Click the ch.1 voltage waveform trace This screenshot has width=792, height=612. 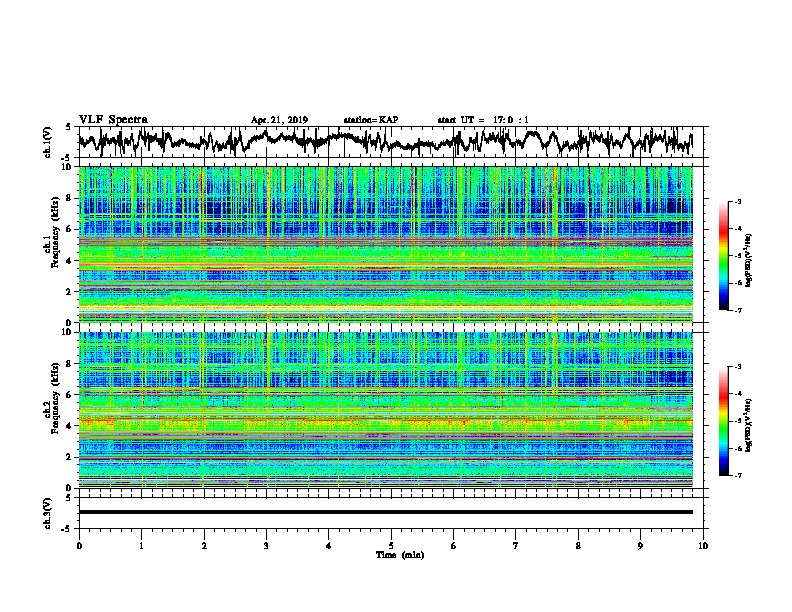click(x=385, y=141)
